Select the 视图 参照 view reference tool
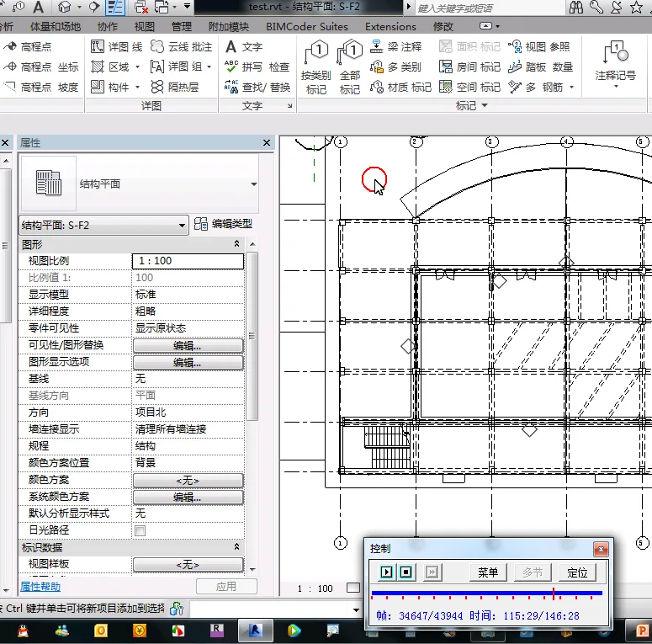Viewport: 652px width, 644px height. 539,46
